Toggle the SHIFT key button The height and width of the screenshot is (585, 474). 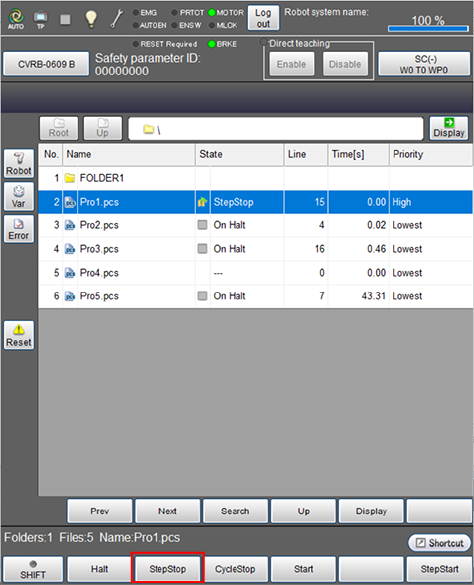[x=33, y=569]
